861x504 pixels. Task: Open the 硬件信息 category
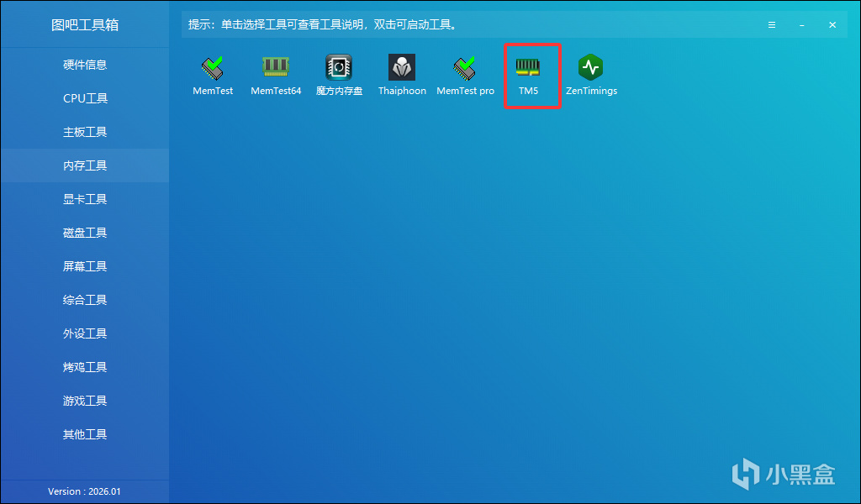pos(85,65)
